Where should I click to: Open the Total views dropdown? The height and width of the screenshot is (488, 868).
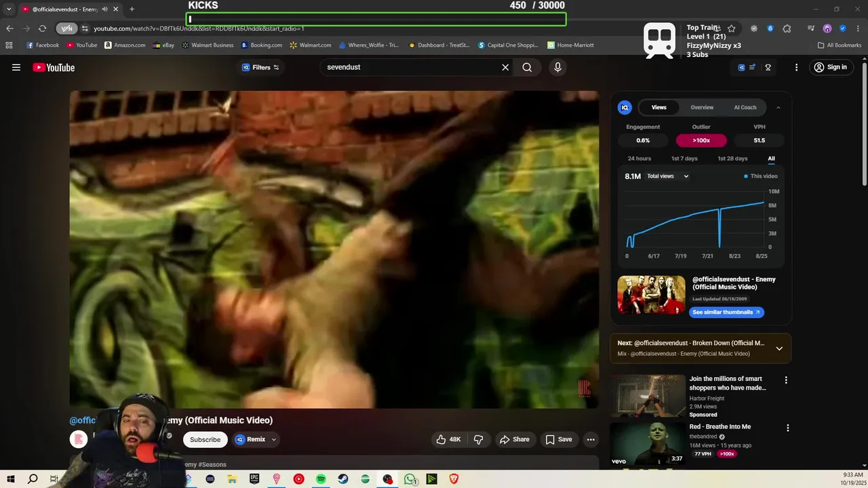667,176
